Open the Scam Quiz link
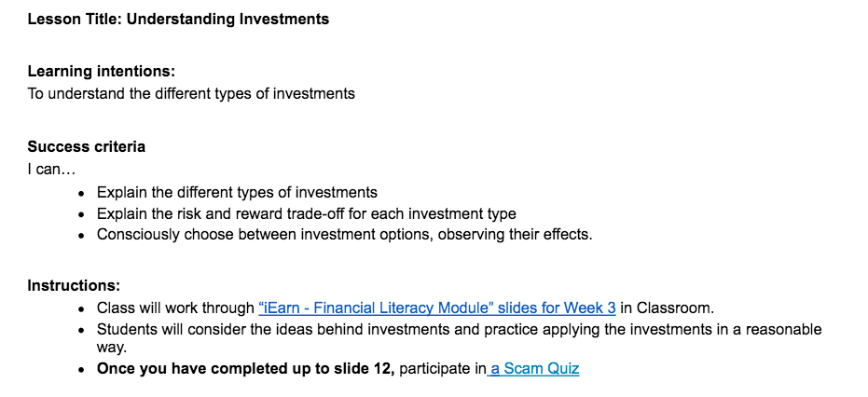Screen dimensions: 868x397 [x=533, y=369]
